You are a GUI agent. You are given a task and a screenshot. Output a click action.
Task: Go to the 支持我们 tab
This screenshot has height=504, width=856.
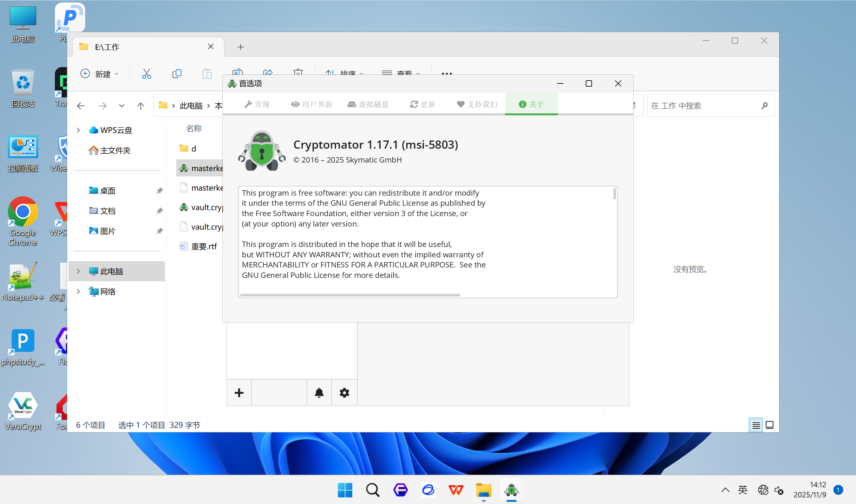point(477,104)
